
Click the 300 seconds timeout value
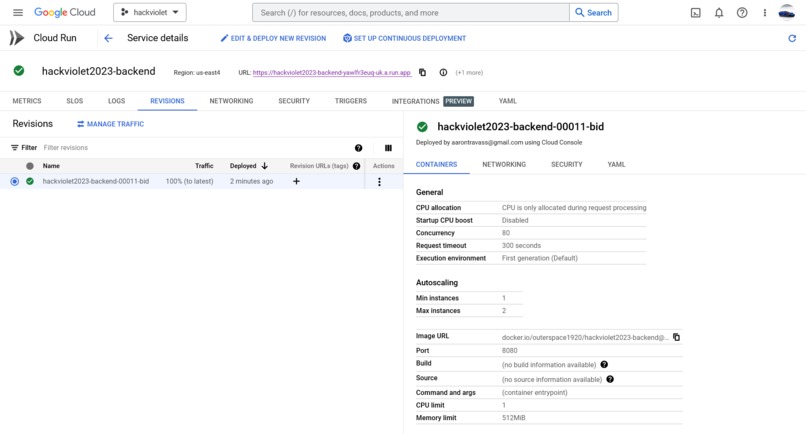(x=521, y=245)
